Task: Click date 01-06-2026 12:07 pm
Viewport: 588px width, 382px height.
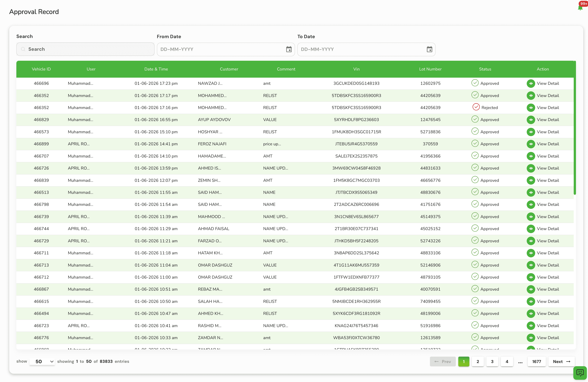Action: [156, 180]
